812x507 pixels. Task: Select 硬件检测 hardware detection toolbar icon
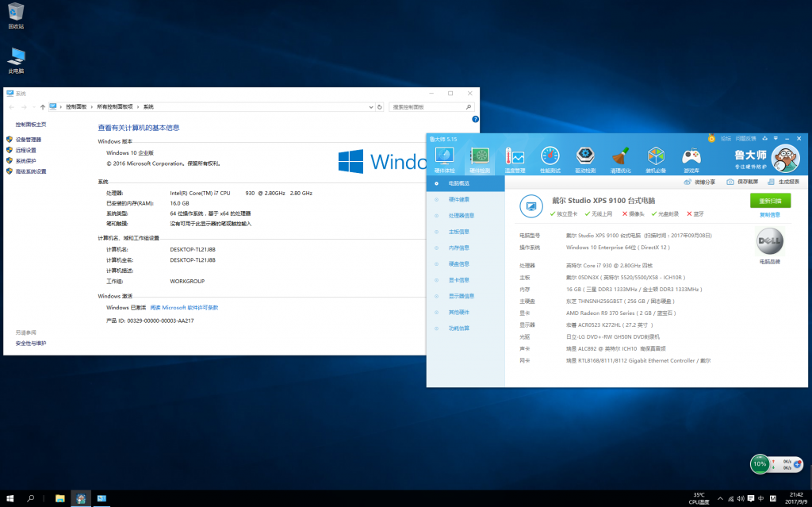click(480, 159)
